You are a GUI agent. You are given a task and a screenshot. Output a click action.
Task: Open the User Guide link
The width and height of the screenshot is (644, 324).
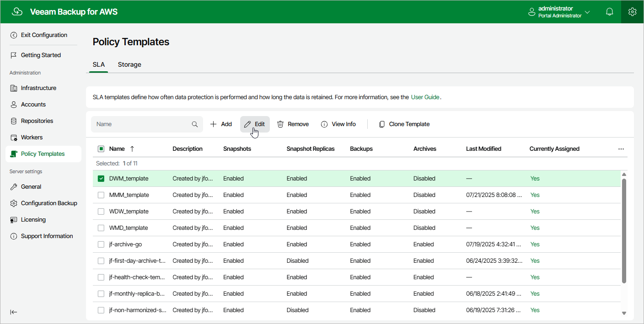[x=425, y=97]
